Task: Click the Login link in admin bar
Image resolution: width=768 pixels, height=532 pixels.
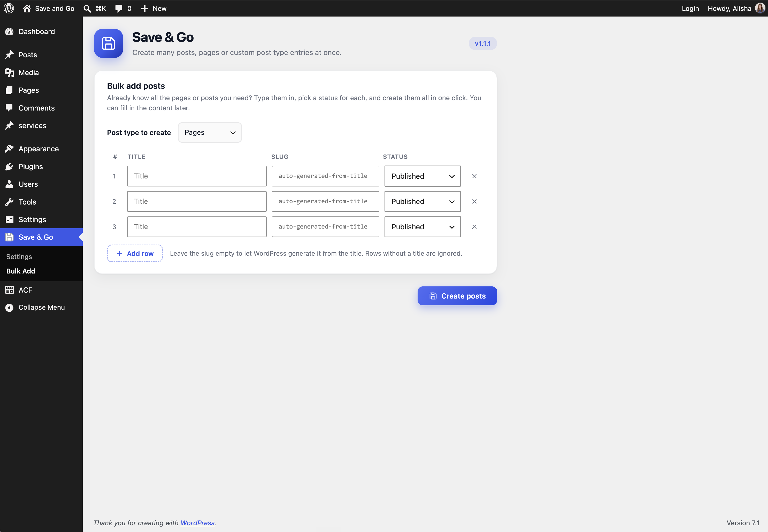Action: [690, 8]
